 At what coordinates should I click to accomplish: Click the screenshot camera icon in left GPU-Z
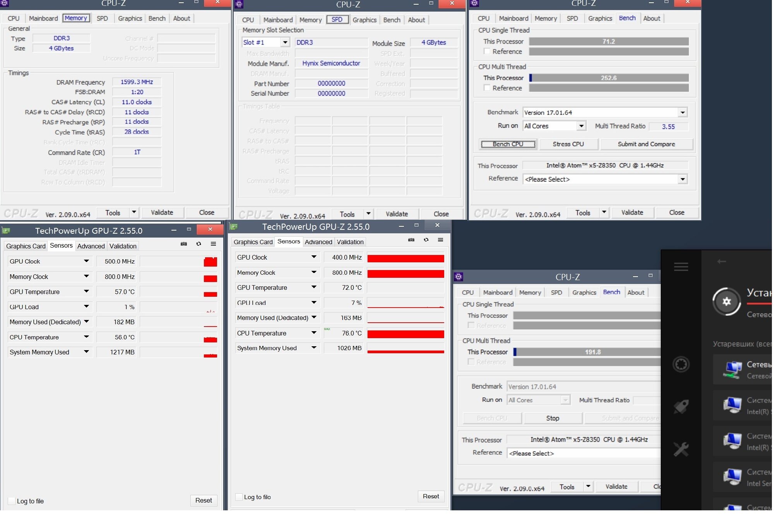(x=184, y=244)
